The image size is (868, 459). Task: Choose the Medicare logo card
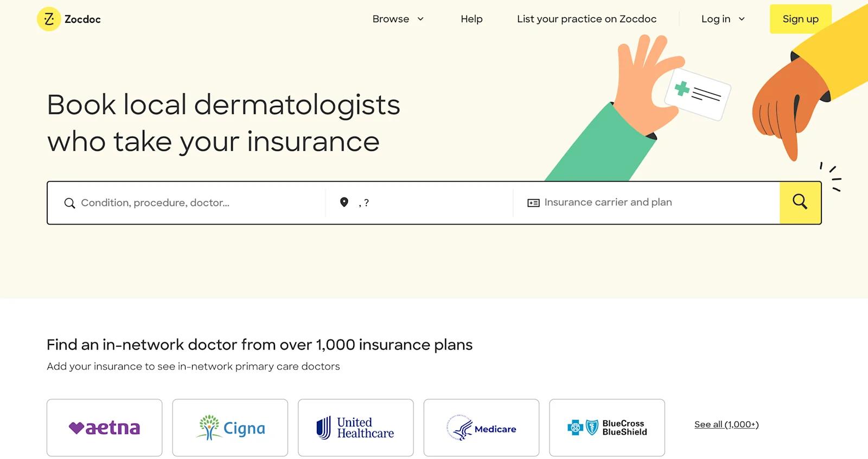tap(481, 428)
